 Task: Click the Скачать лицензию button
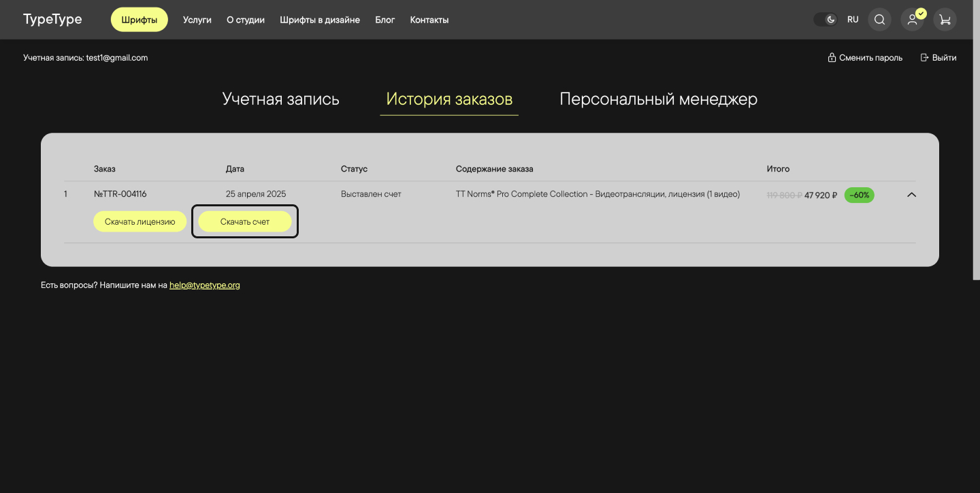[x=140, y=221]
